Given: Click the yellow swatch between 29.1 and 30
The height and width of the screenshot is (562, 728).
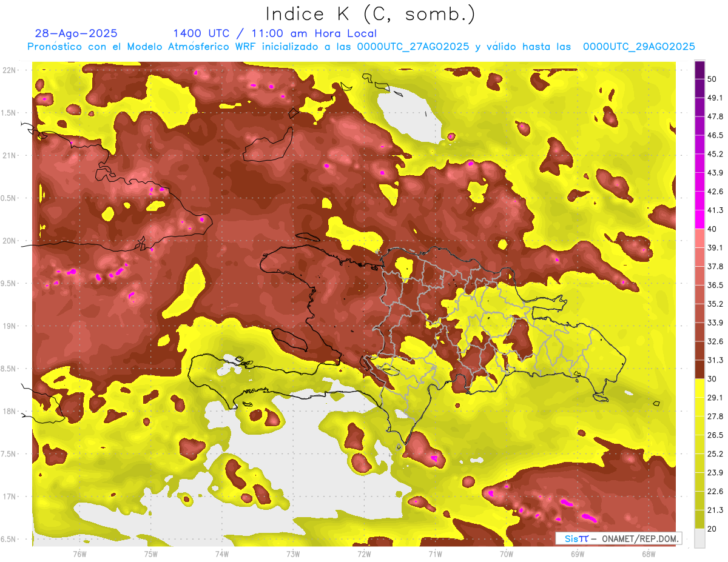Looking at the screenshot, I should tap(700, 388).
